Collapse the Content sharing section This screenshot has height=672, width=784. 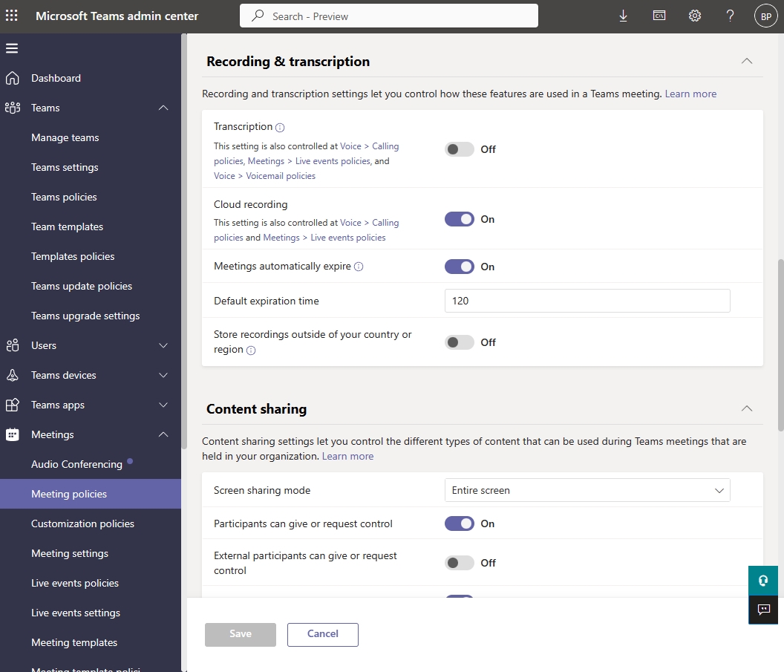pyautogui.click(x=747, y=408)
